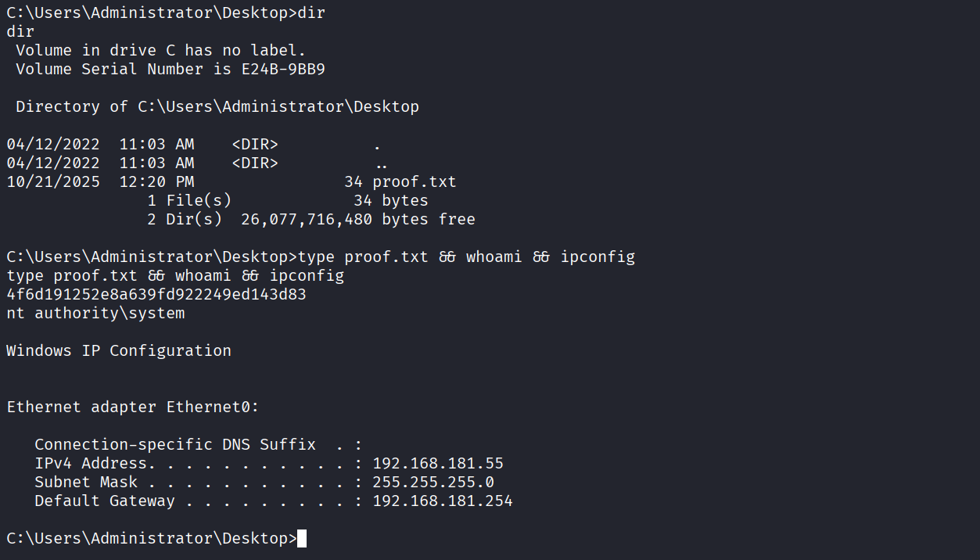Image resolution: width=980 pixels, height=560 pixels.
Task: Click the whoami word in typed prompt command
Action: point(494,257)
